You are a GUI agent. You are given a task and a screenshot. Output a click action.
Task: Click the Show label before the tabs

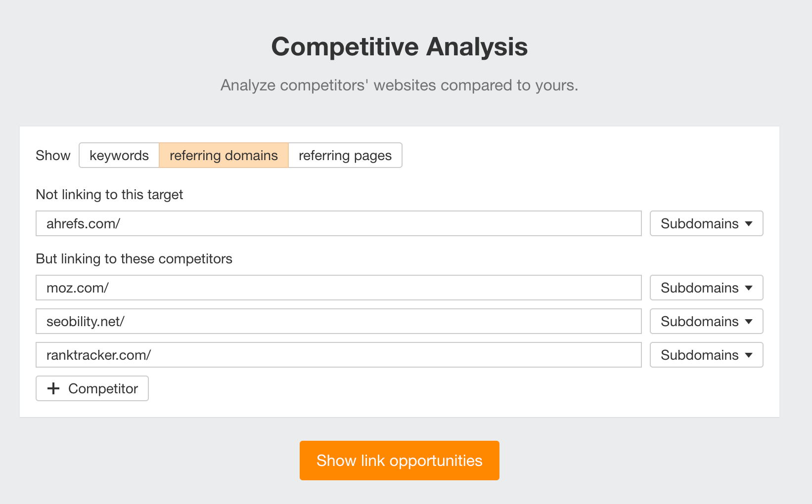[x=53, y=155]
